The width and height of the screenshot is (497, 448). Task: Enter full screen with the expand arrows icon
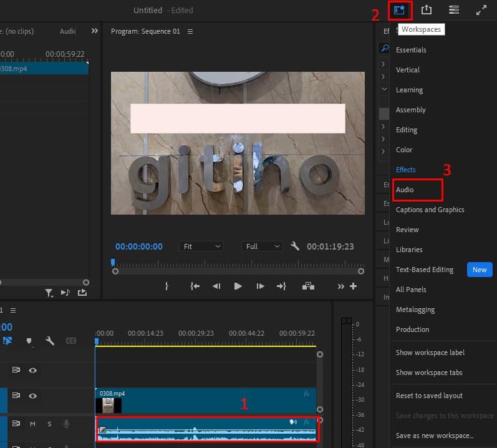click(x=481, y=10)
